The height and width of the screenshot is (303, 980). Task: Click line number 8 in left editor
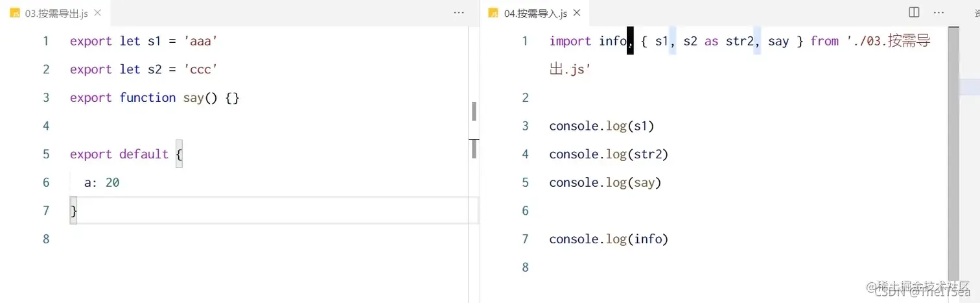click(45, 238)
